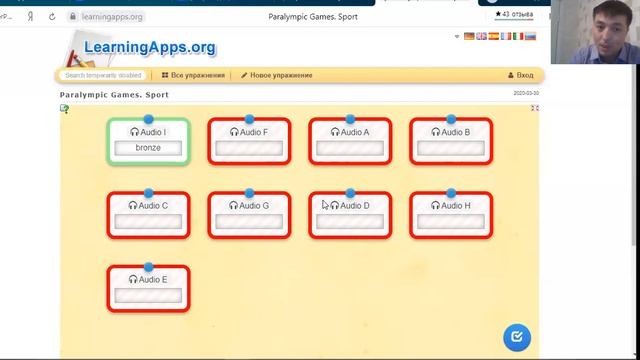Image resolution: width=640 pixels, height=360 pixels.
Task: Switch site language to Italian flag
Action: [x=518, y=36]
